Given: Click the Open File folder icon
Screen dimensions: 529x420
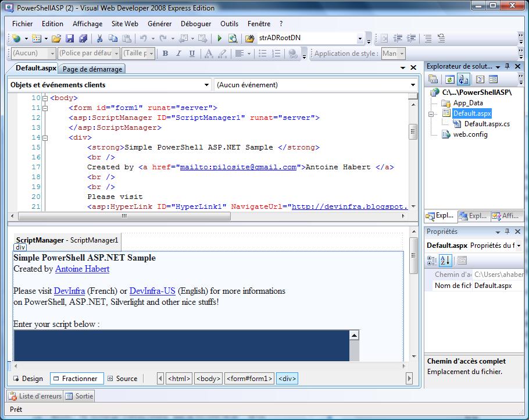Looking at the screenshot, I should (56, 38).
